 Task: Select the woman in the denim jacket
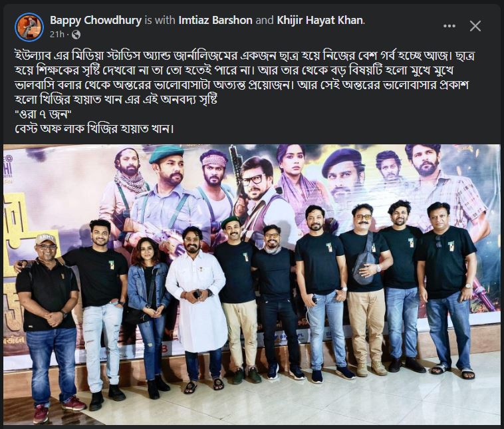point(150,317)
